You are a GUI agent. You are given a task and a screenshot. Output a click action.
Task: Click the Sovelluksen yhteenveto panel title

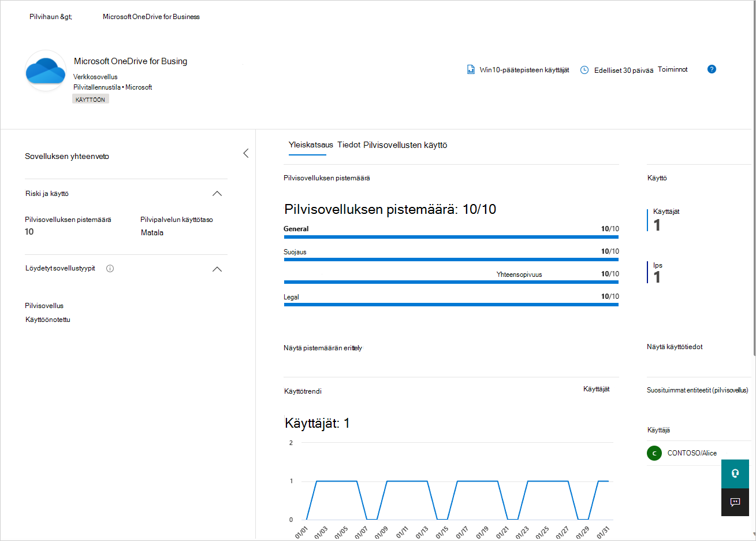coord(67,156)
